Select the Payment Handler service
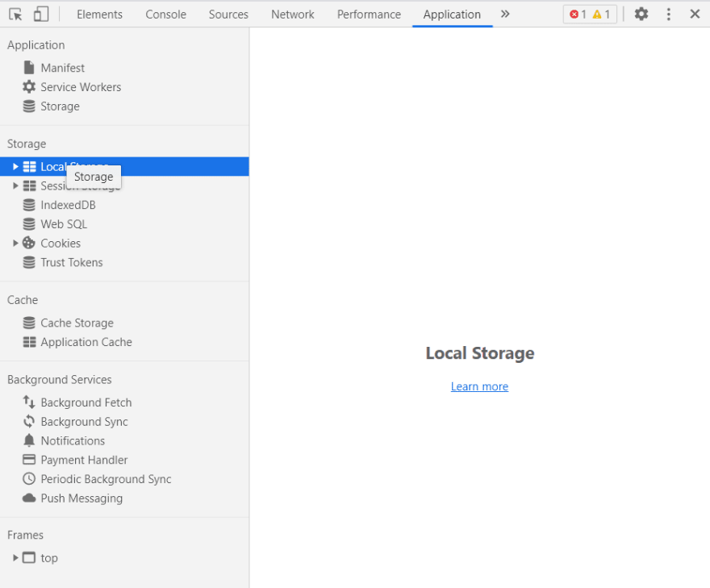The width and height of the screenshot is (710, 588). 84,460
